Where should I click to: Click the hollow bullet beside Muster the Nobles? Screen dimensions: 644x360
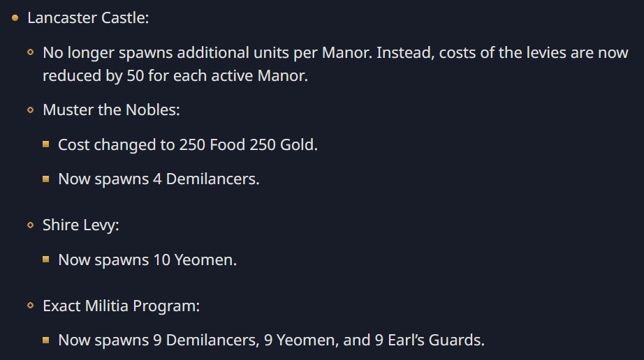tap(31, 110)
